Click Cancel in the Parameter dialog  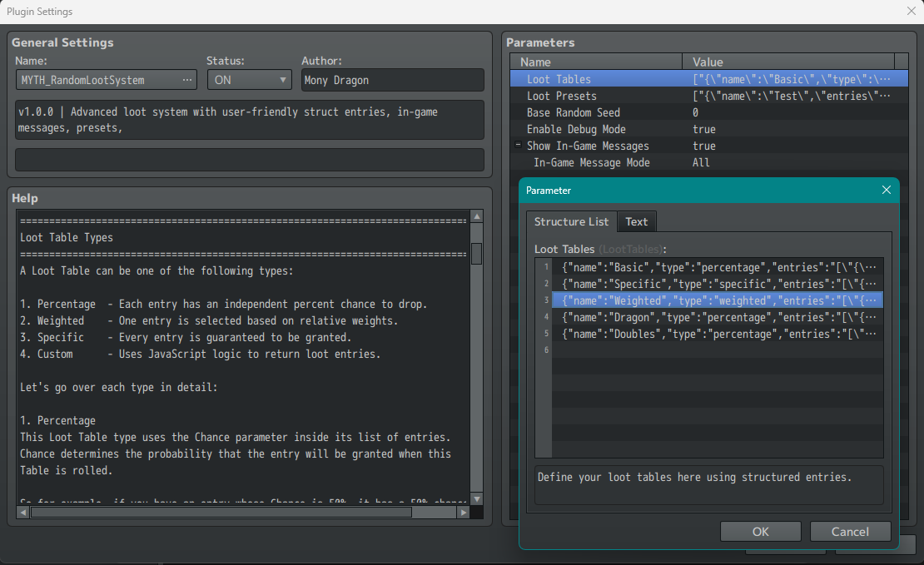click(x=850, y=532)
